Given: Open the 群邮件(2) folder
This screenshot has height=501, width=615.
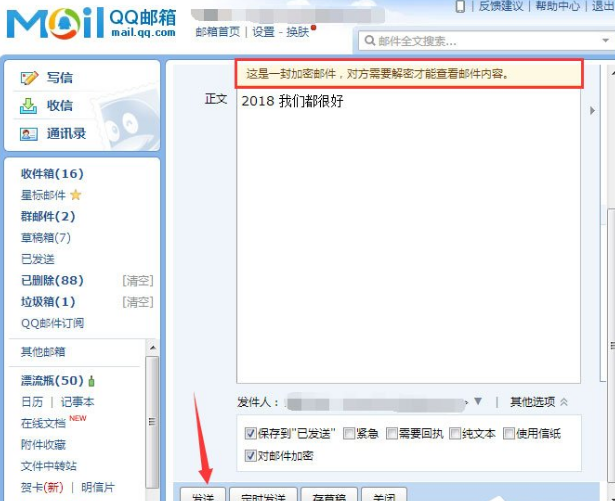Looking at the screenshot, I should pos(48,217).
